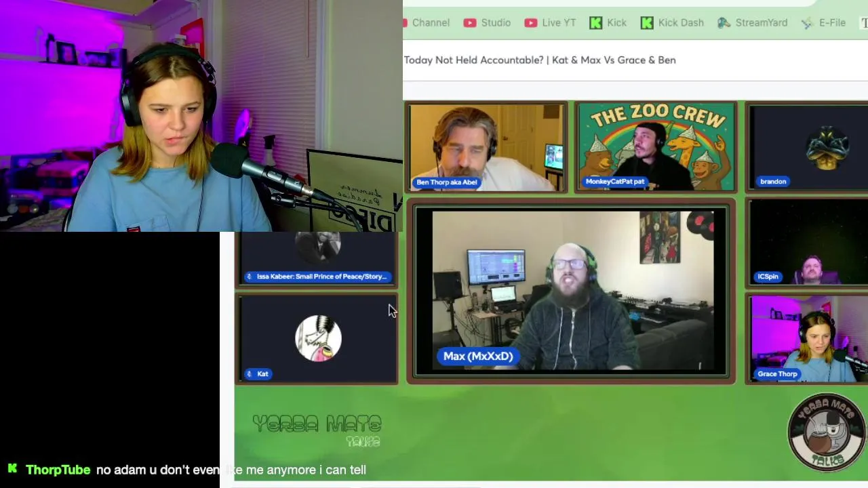Open the E-File bookmark

(x=823, y=22)
